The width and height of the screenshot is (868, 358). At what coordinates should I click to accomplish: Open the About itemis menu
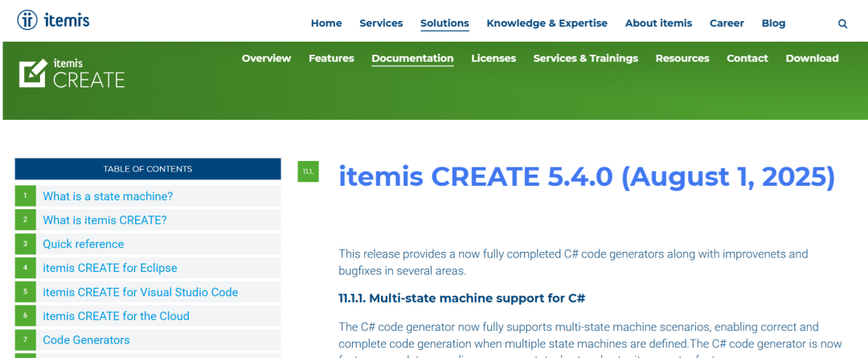point(658,23)
